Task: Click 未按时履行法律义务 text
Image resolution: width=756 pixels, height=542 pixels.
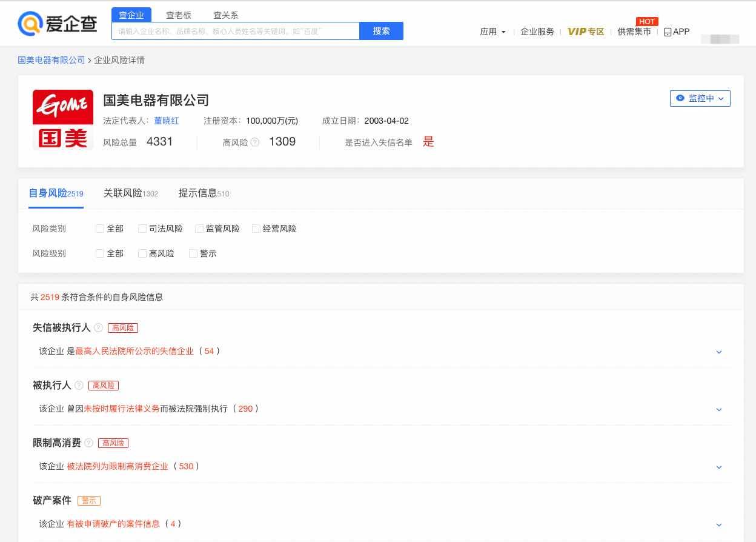Action: [122, 409]
